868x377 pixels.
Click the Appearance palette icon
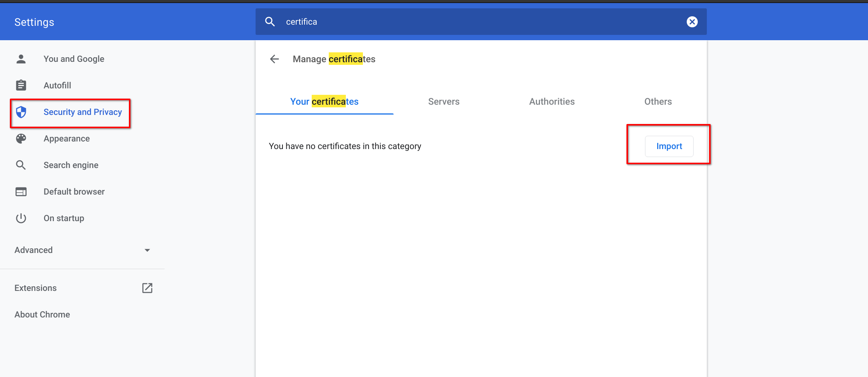point(21,139)
